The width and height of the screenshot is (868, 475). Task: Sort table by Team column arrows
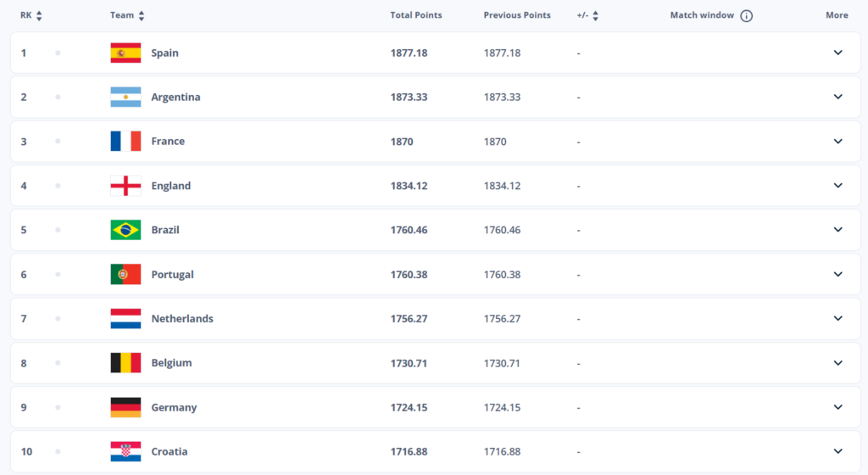pos(141,16)
